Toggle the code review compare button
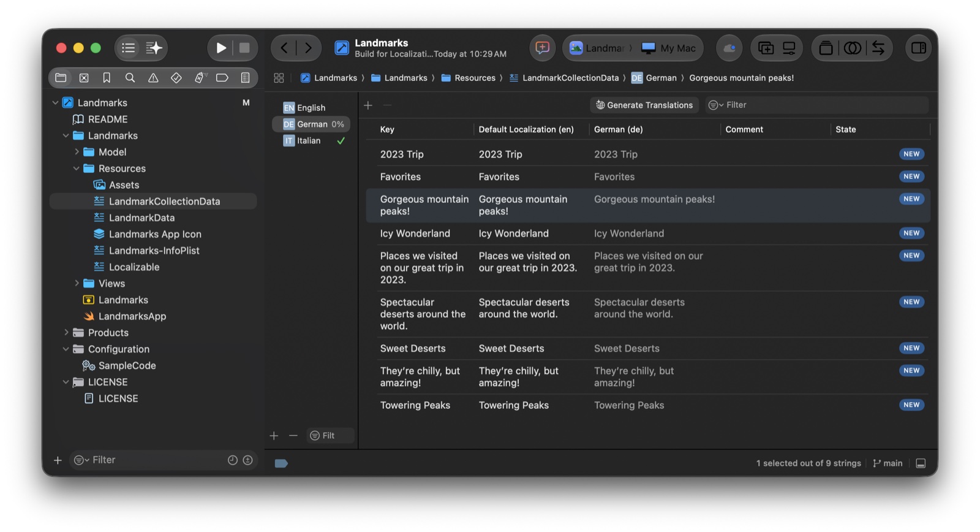The width and height of the screenshot is (980, 532). pos(852,48)
